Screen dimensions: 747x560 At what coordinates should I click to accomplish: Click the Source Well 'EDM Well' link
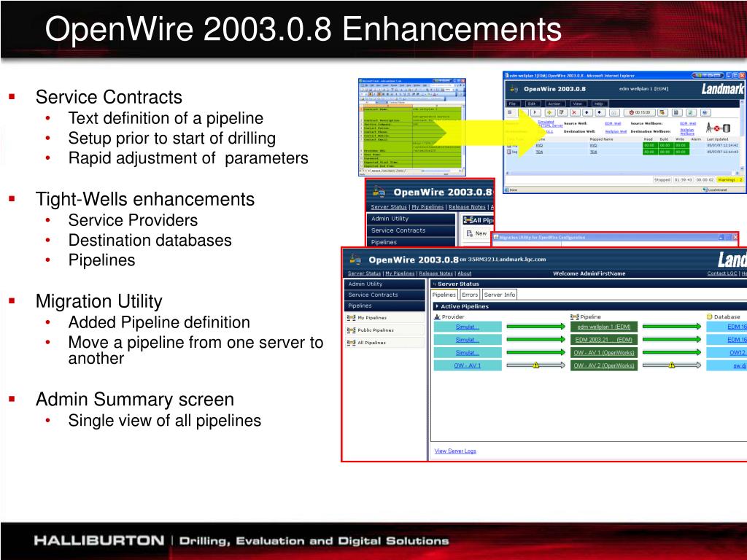pos(613,123)
